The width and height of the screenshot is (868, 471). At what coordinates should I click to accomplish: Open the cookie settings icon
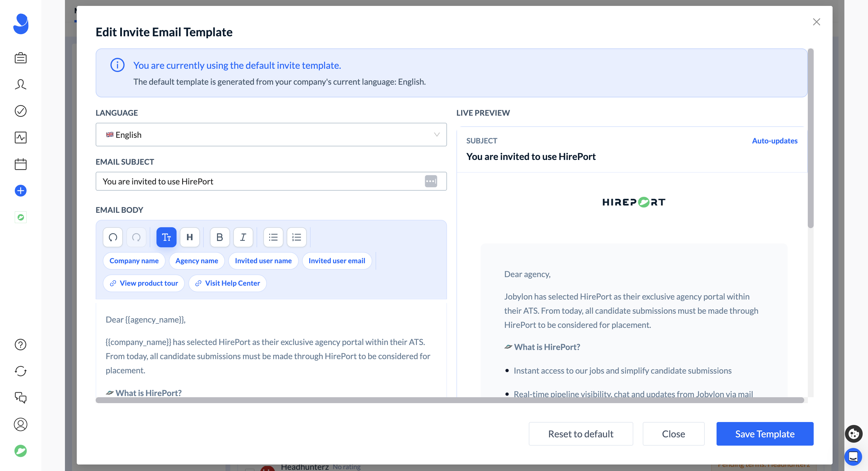tap(854, 434)
